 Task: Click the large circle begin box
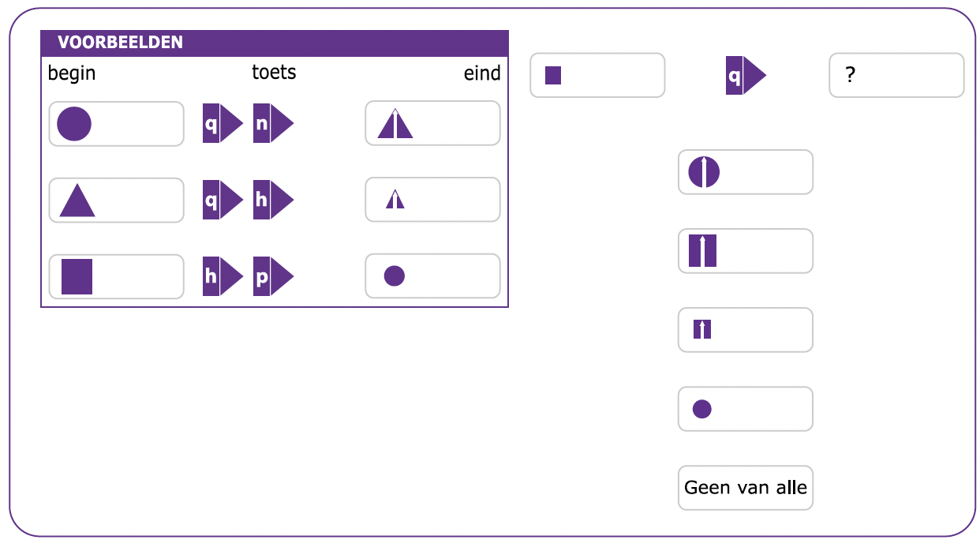pyautogui.click(x=116, y=124)
